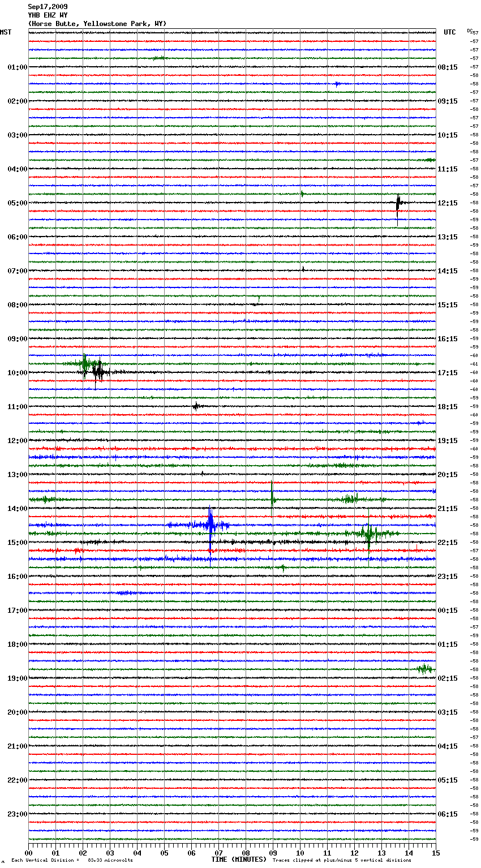Click the 04:15 UTC time label
The image size is (481, 868).
[x=448, y=746]
